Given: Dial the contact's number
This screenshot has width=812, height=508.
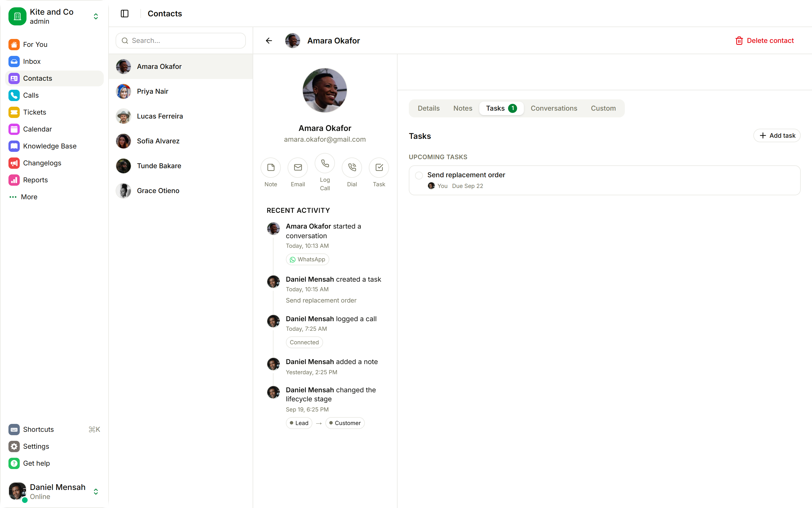Looking at the screenshot, I should point(352,167).
